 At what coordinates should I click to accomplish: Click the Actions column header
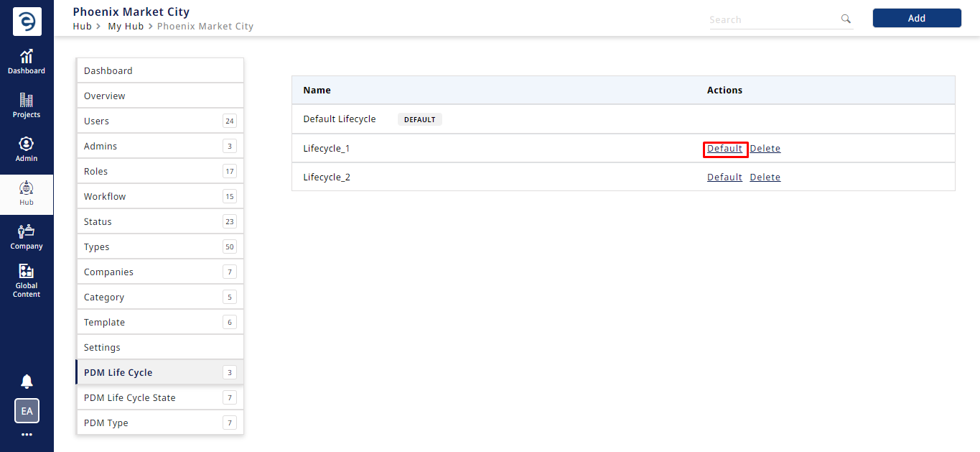click(x=724, y=91)
